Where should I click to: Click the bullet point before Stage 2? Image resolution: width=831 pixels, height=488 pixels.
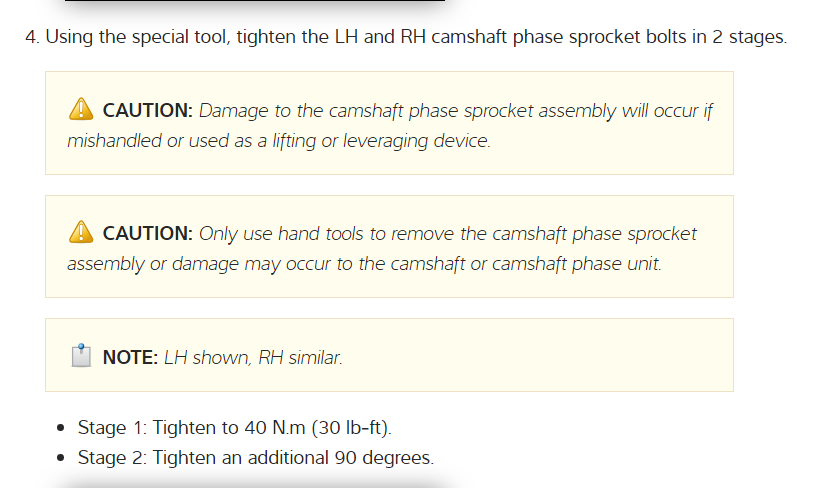(x=63, y=459)
